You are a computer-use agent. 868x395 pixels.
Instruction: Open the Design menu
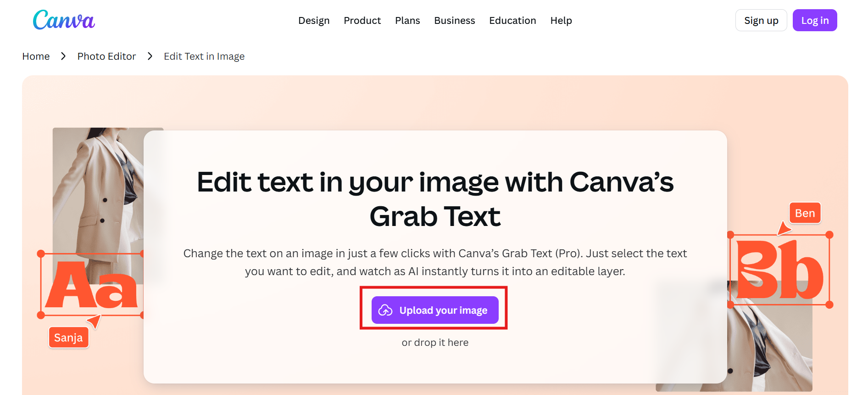314,20
